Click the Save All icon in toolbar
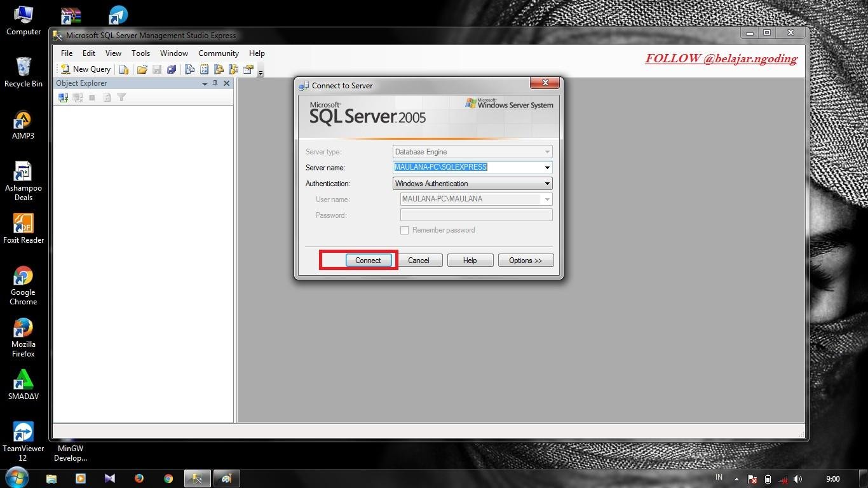Screen dimensions: 868x488 172,69
